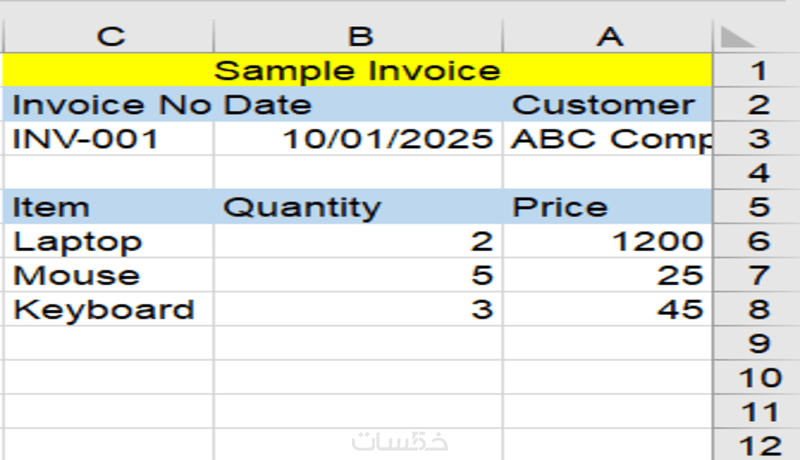Click the Invoice No header cell
800x460 pixels.
coord(111,105)
